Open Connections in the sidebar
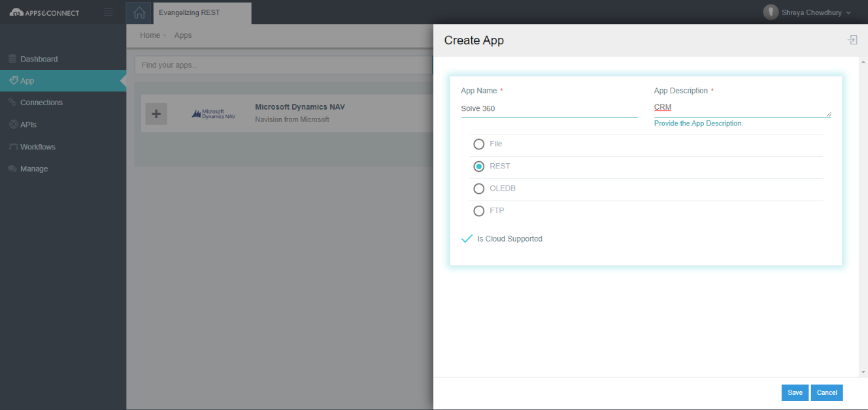 (41, 102)
